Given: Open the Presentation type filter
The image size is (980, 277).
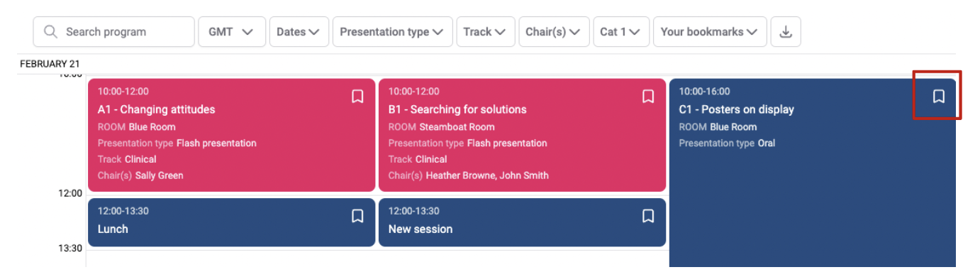Looking at the screenshot, I should pyautogui.click(x=393, y=32).
